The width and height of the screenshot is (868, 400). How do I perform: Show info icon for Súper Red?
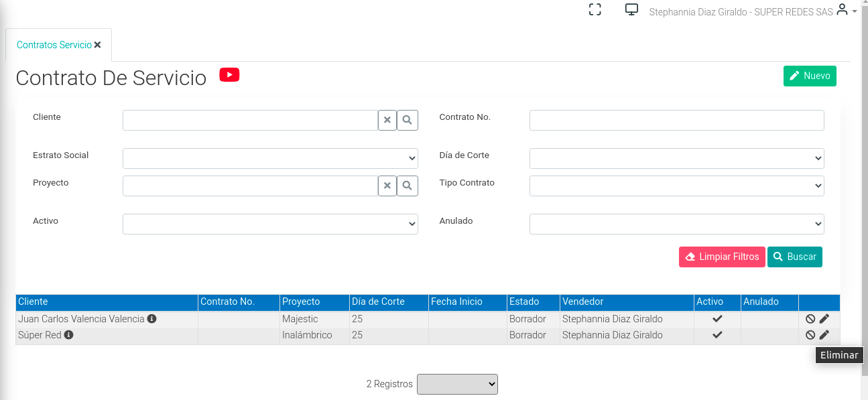(x=68, y=335)
